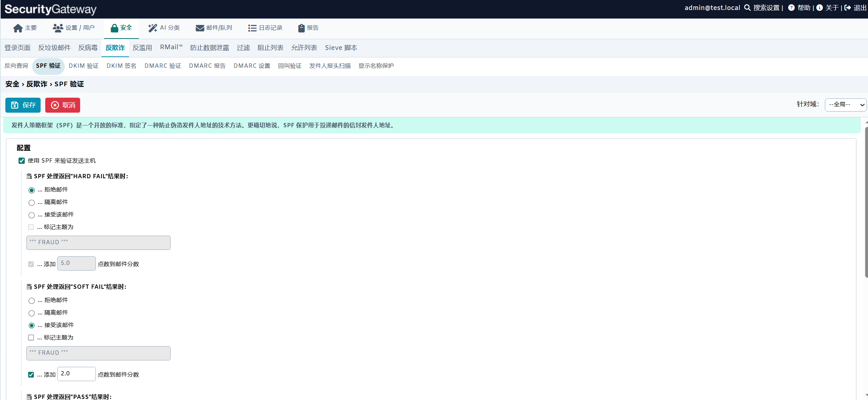Click the SecurityGateway logo

tap(50, 9)
